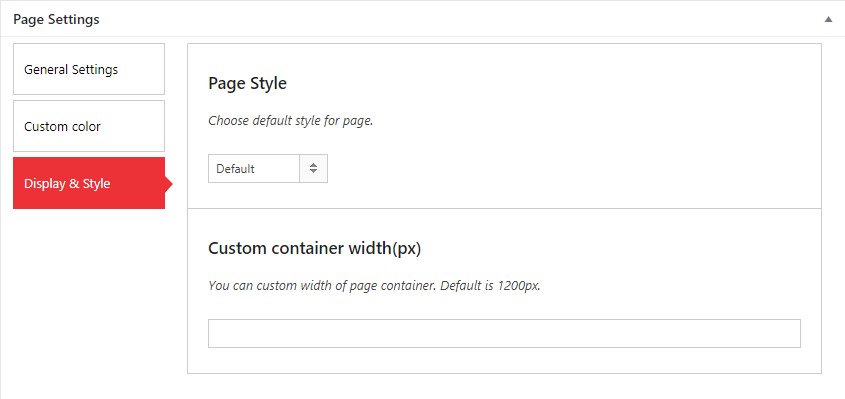Click the word 'Default' inside the style select
Screen dimensions: 845x399
click(235, 169)
